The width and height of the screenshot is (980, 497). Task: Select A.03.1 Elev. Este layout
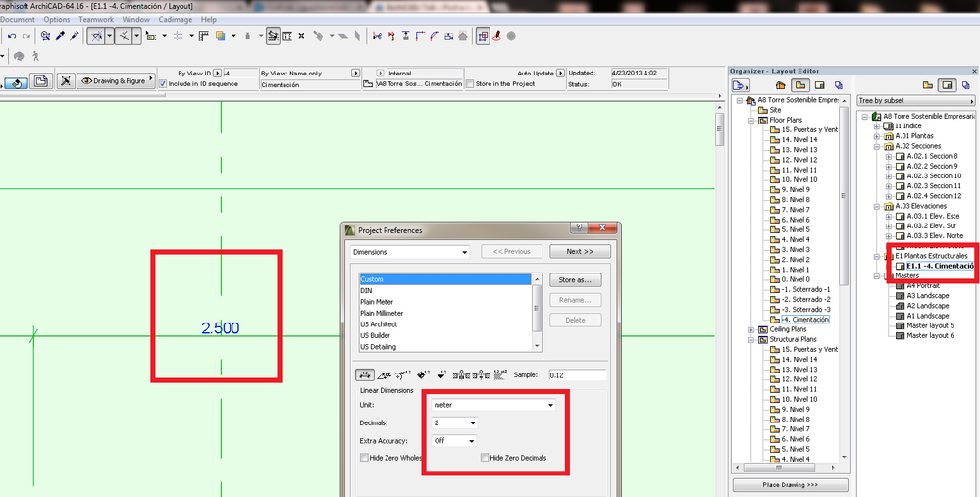click(933, 216)
